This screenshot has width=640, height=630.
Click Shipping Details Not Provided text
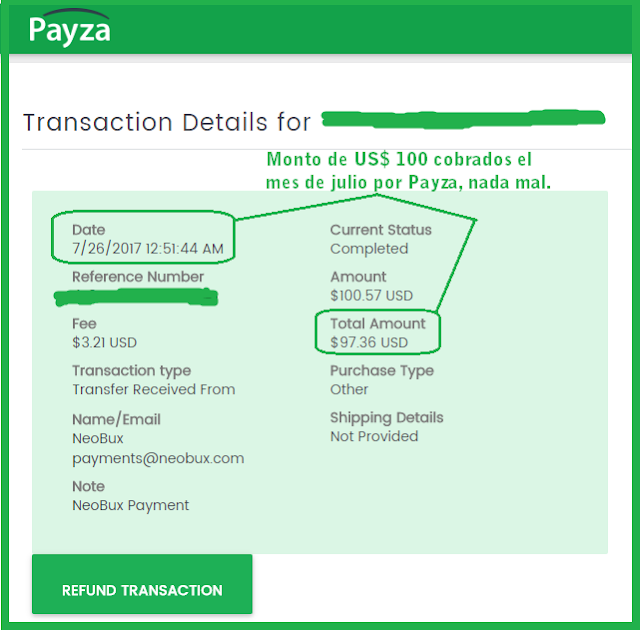click(x=374, y=436)
